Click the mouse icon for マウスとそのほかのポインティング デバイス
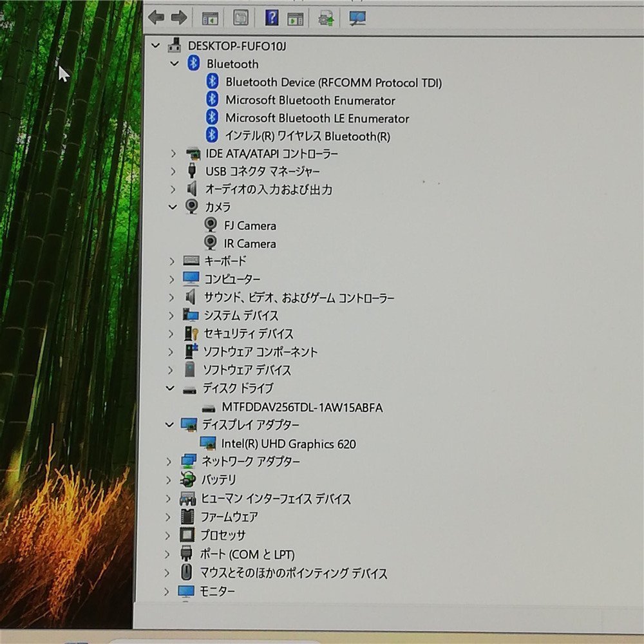 [187, 572]
